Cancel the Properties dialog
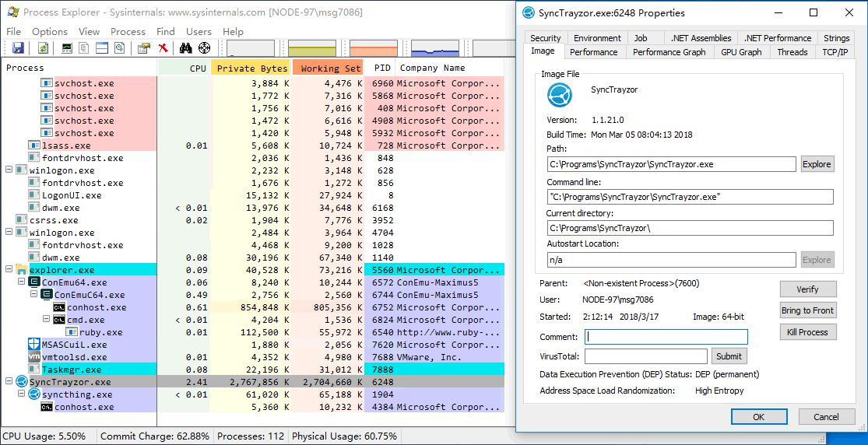 pos(826,417)
